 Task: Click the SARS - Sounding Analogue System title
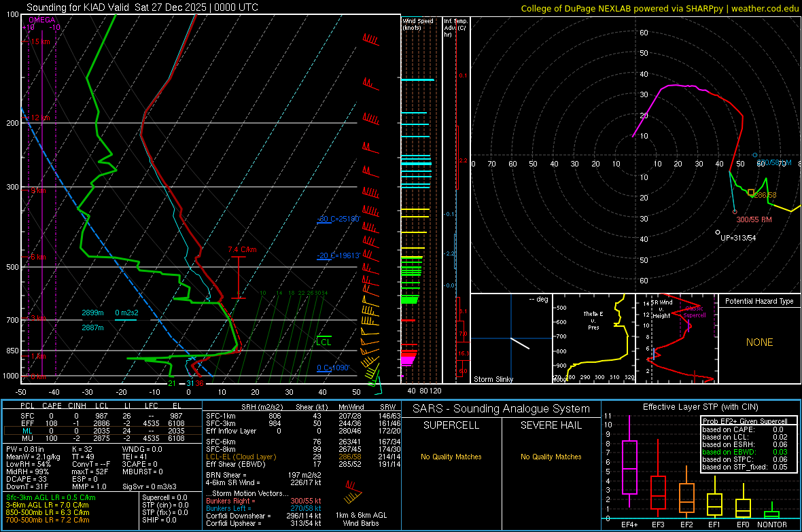[502, 409]
